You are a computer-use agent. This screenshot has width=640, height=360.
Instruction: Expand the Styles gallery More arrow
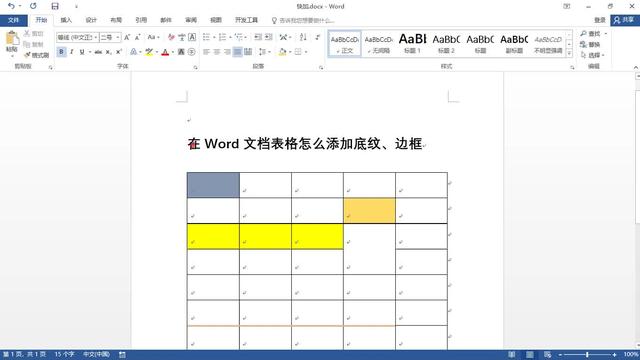[x=569, y=53]
